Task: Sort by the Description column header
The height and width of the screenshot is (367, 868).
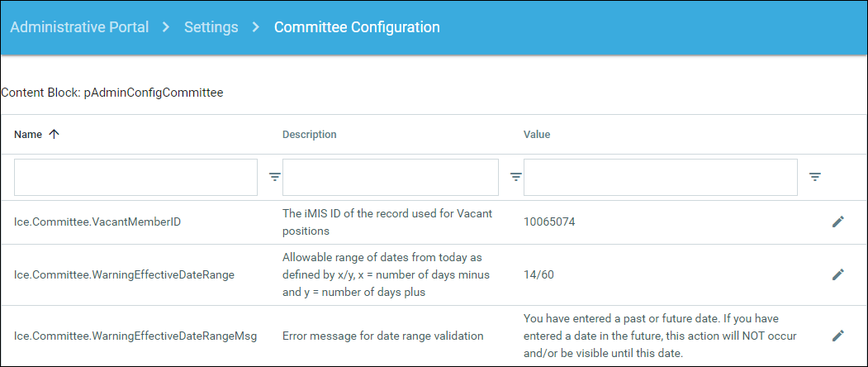Action: [x=309, y=135]
